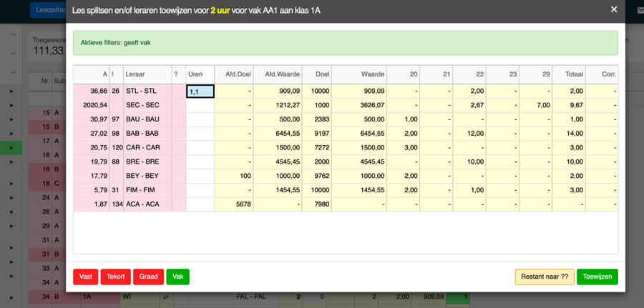Sort by the Totaal column header
Screen dimensions: 644x308
(x=569, y=74)
